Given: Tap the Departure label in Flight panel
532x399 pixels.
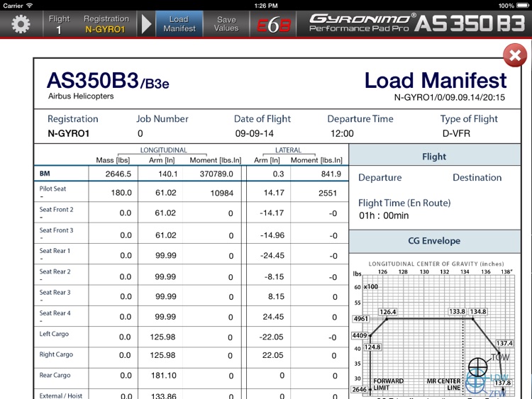Looking at the screenshot, I should [380, 178].
